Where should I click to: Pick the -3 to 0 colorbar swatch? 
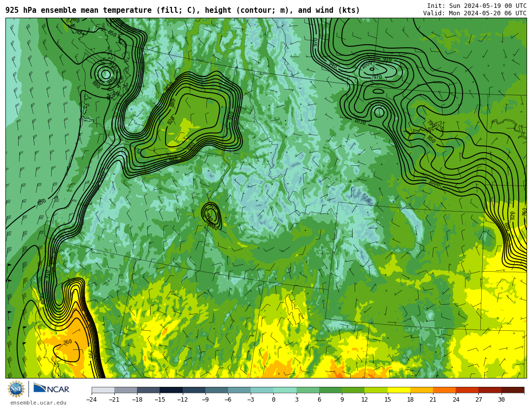(x=262, y=390)
